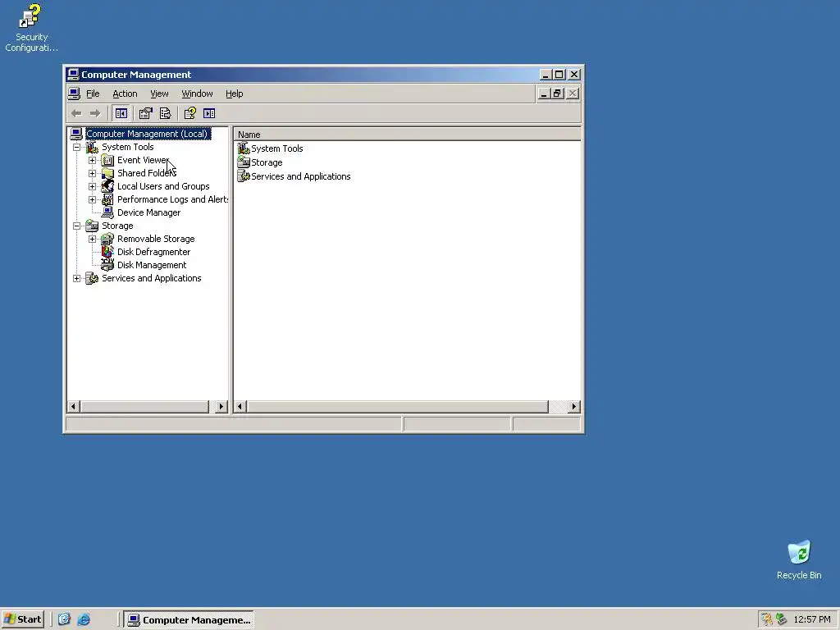Expand the Removable Storage node
The height and width of the screenshot is (630, 840).
pos(92,239)
